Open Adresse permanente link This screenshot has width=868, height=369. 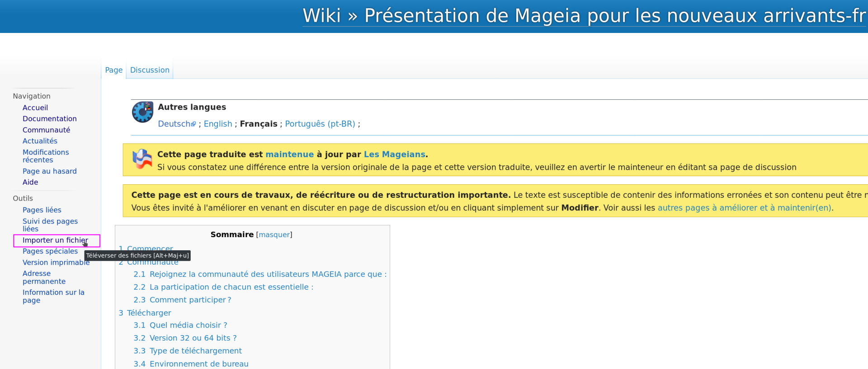(44, 277)
